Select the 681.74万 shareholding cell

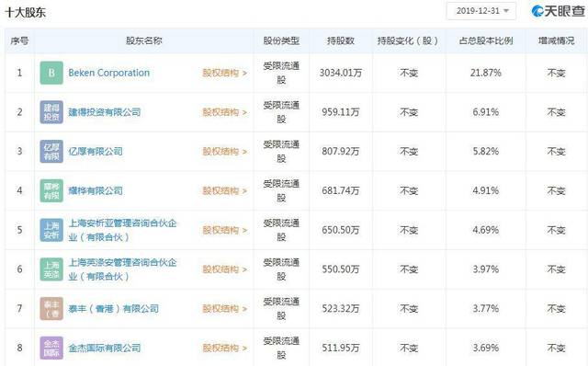pyautogui.click(x=341, y=190)
